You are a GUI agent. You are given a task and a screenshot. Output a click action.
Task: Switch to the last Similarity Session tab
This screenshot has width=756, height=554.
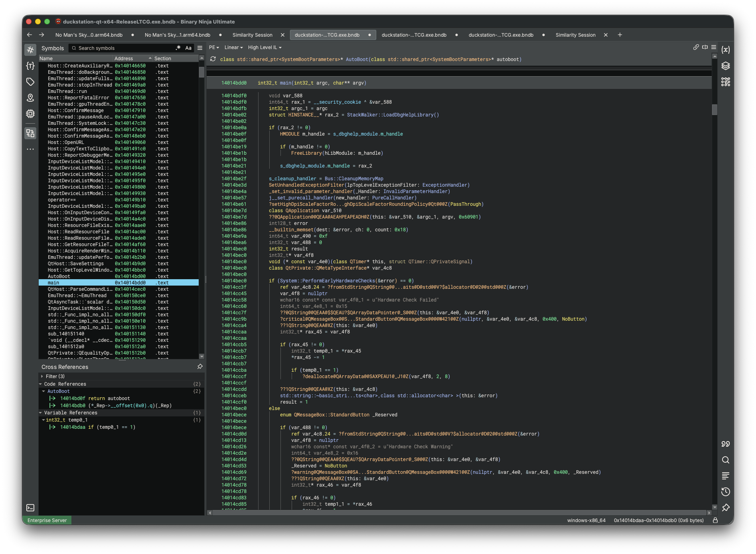pos(576,35)
